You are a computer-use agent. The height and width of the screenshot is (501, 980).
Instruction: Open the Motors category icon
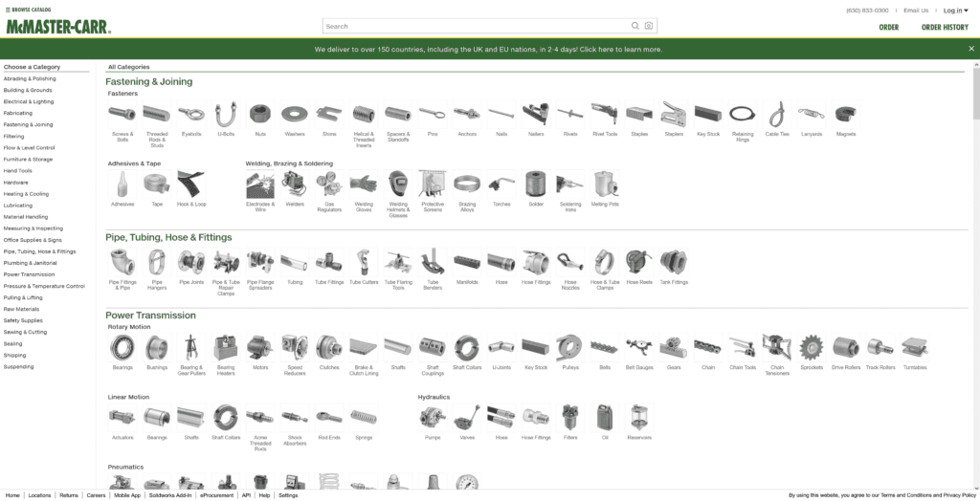click(x=260, y=348)
